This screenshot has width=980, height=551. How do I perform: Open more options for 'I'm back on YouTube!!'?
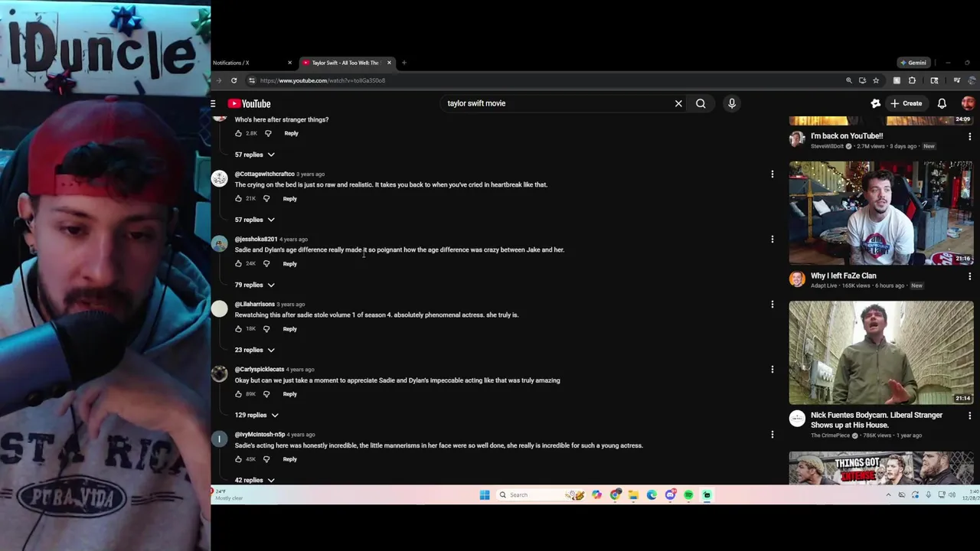(x=969, y=137)
